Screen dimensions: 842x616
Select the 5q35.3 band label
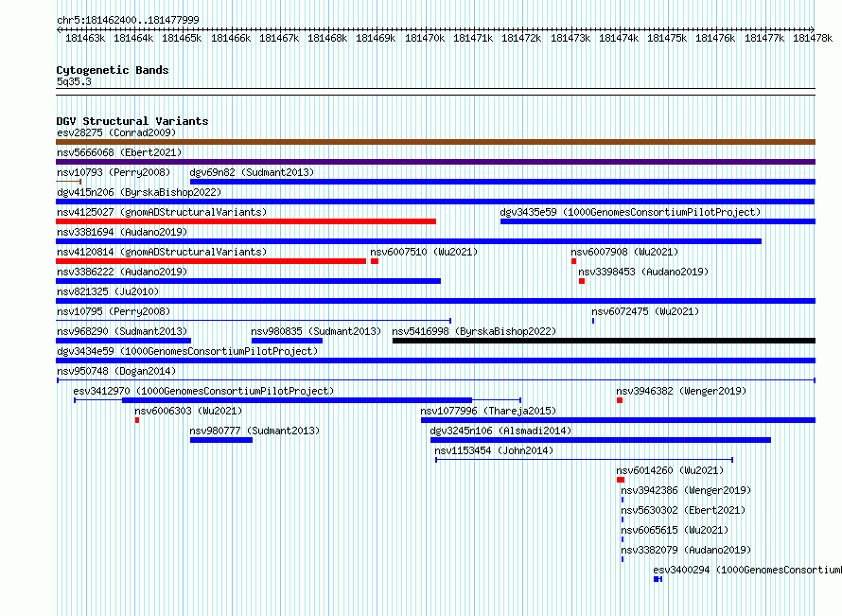[74, 81]
